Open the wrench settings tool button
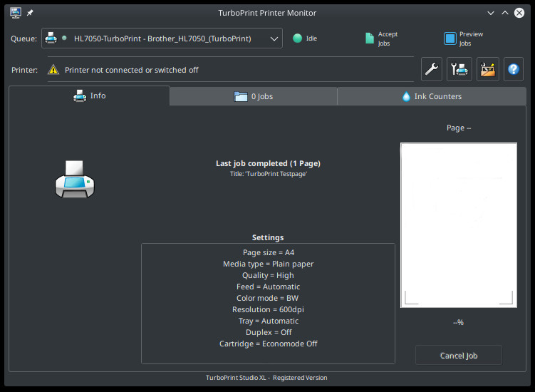The height and width of the screenshot is (392, 535). 431,69
